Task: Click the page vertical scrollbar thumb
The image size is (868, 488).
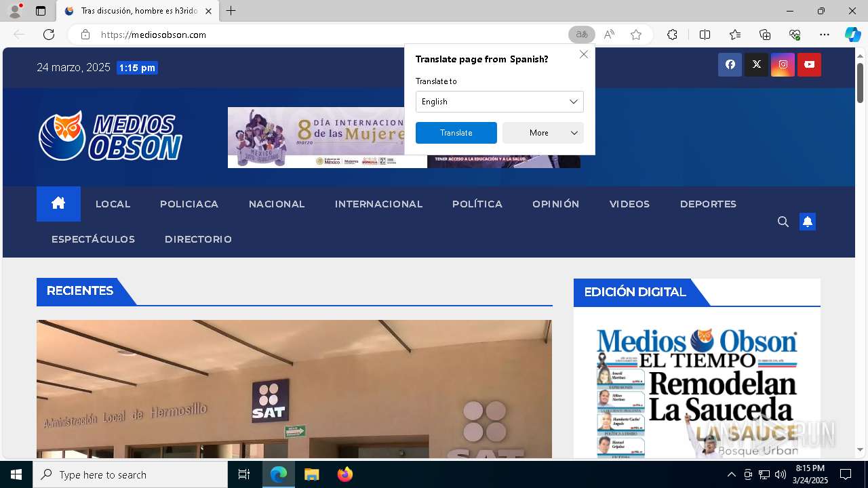Action: point(860,83)
